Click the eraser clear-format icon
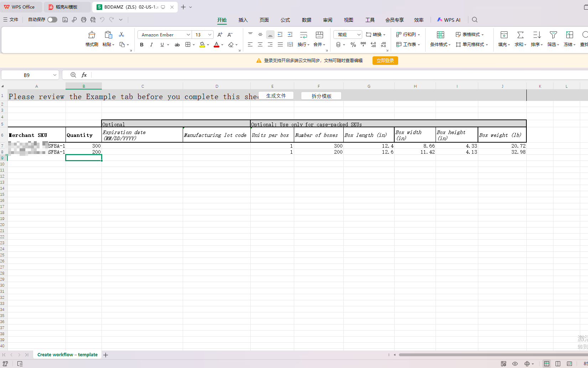Screen dimensions: 588x368 click(231, 45)
